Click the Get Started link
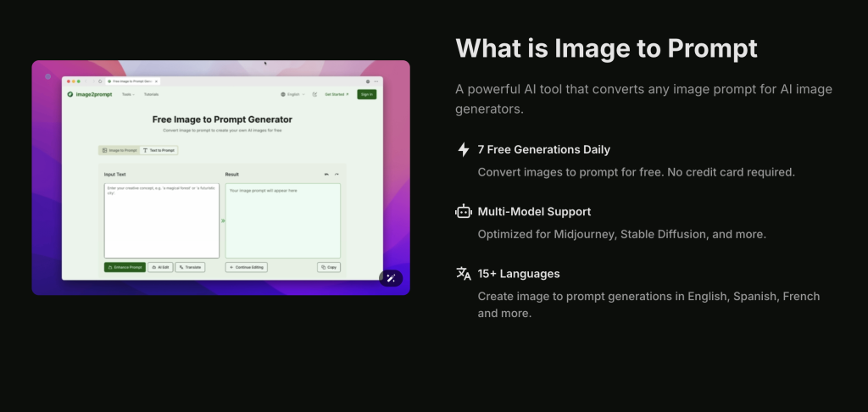This screenshot has width=868, height=412. [336, 94]
